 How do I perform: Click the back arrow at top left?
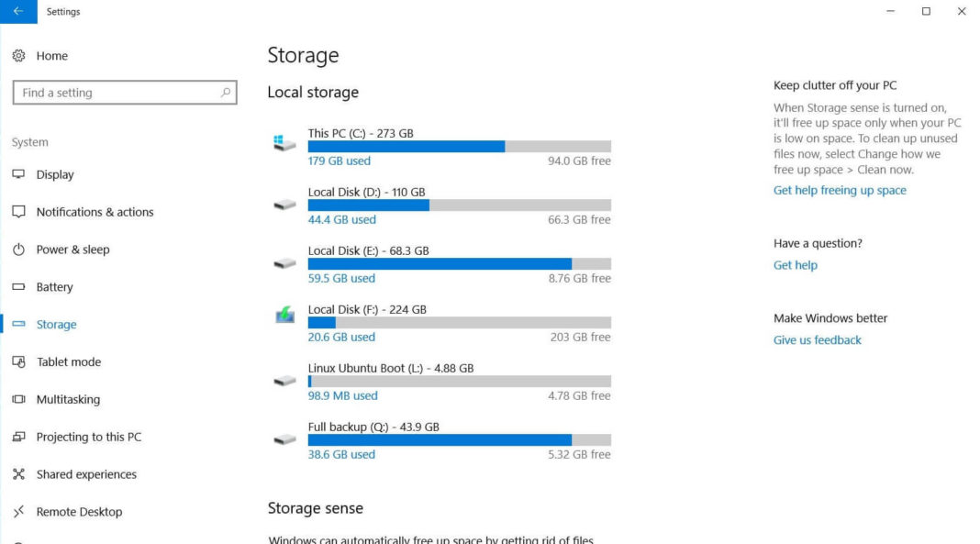coord(20,11)
